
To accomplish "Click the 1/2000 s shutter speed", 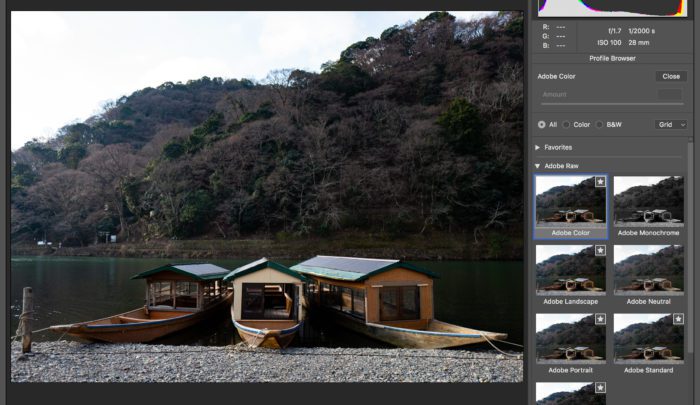I will click(x=642, y=31).
